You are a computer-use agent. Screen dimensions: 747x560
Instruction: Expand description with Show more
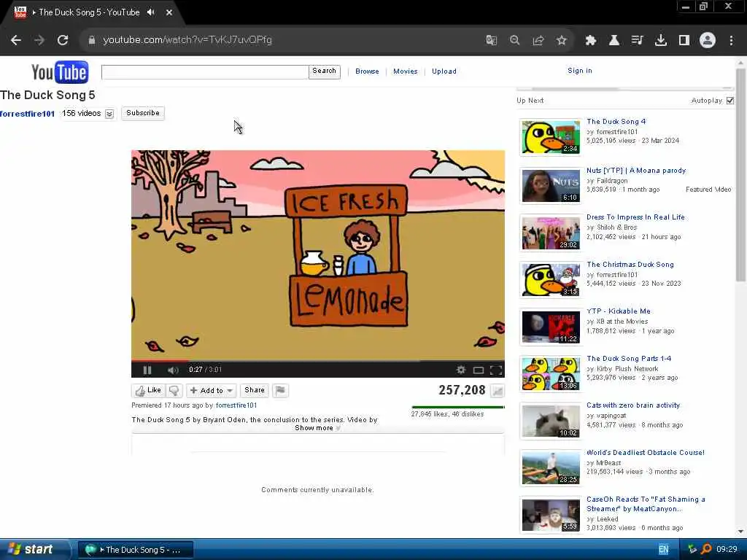click(x=317, y=428)
